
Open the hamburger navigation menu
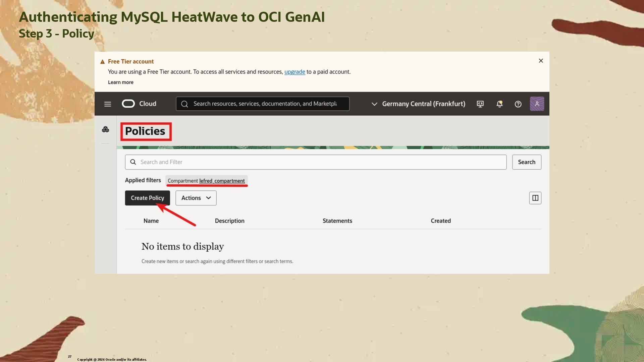coord(107,104)
